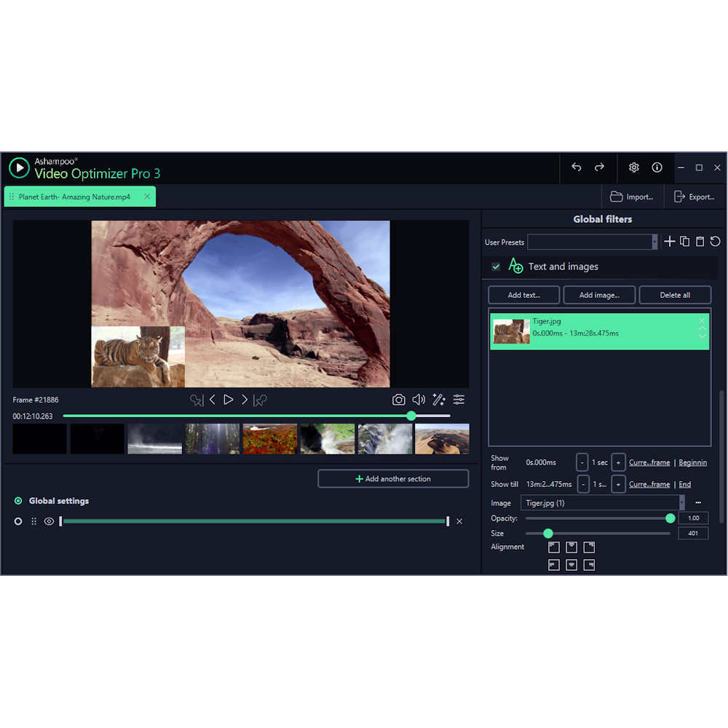Create a new user preset with the plus icon
This screenshot has height=728, width=728.
(x=670, y=241)
